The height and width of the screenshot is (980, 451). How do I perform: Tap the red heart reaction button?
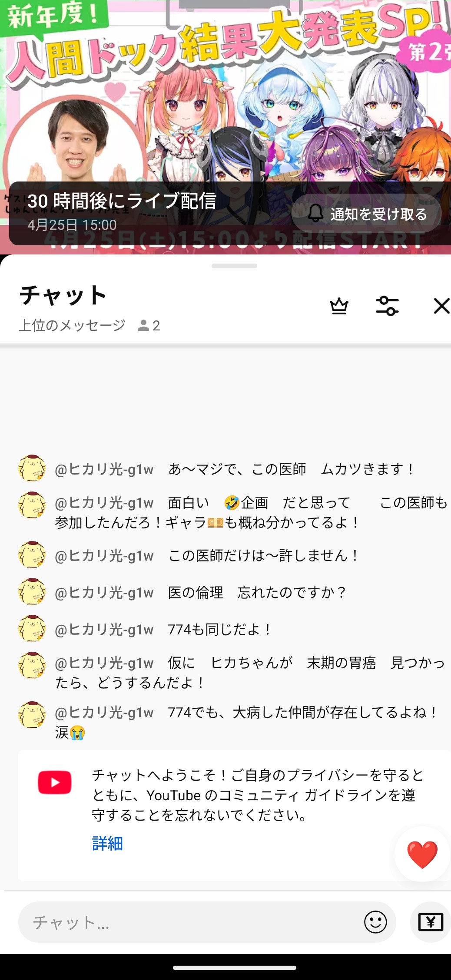tap(422, 854)
